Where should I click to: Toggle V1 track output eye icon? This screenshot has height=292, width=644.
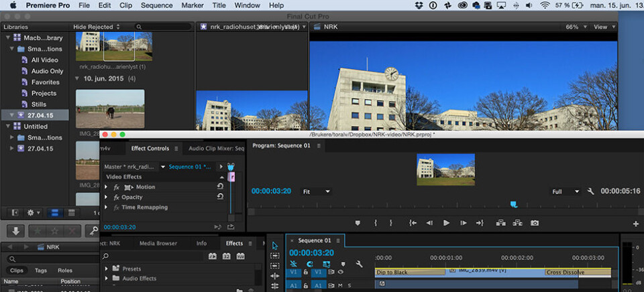(341, 272)
